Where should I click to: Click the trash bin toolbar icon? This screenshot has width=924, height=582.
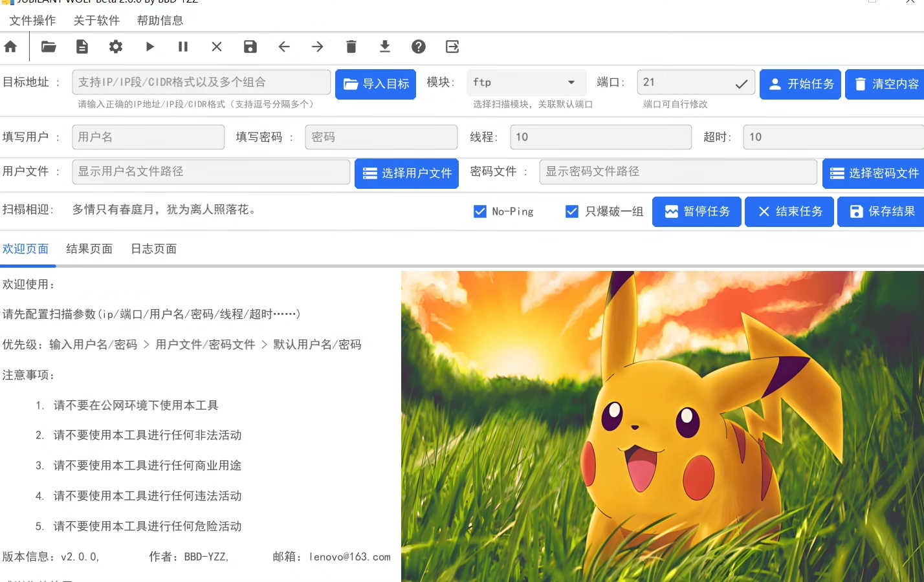coord(351,47)
